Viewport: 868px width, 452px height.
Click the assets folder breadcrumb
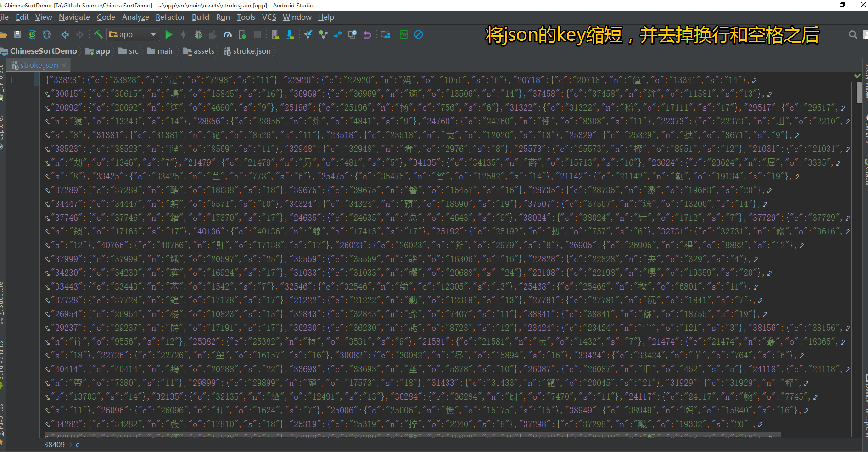coord(199,51)
